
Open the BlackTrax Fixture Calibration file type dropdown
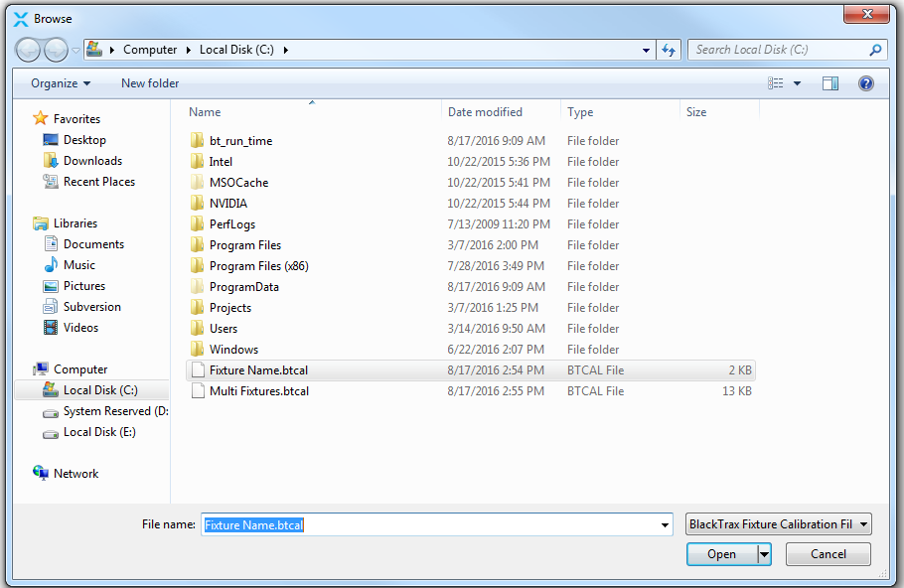pyautogui.click(x=778, y=523)
